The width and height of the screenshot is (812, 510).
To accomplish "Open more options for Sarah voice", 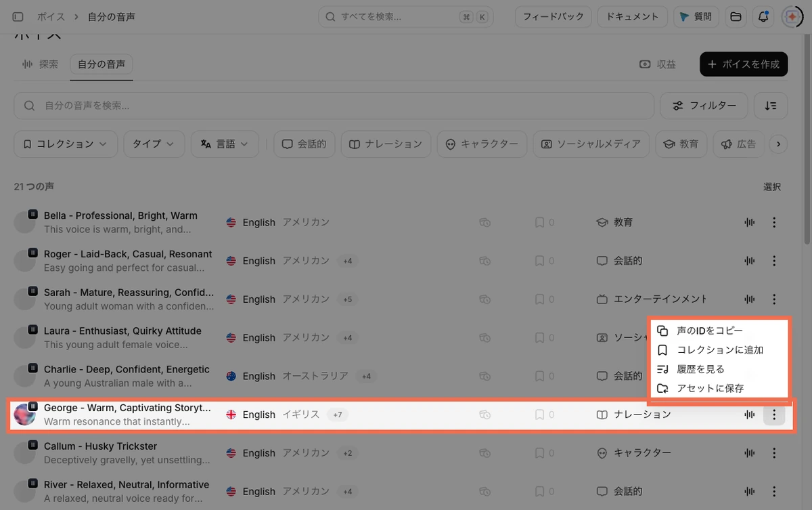I will coord(774,299).
